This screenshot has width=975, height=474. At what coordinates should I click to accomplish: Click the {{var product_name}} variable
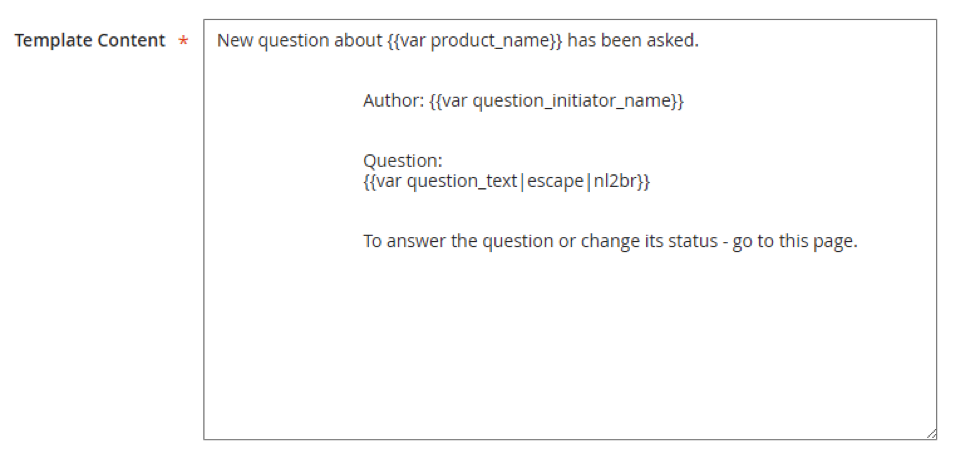tap(475, 41)
